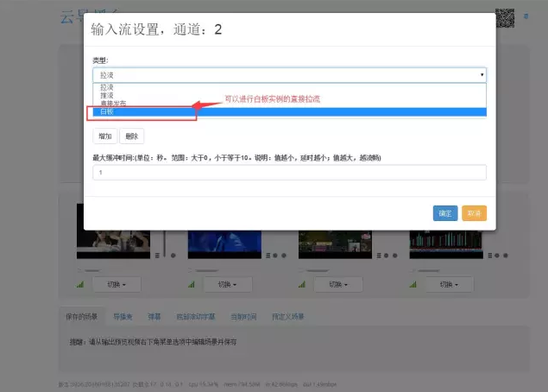
Task: Switch to the 底部滚动字幕 tab
Action: click(x=196, y=317)
